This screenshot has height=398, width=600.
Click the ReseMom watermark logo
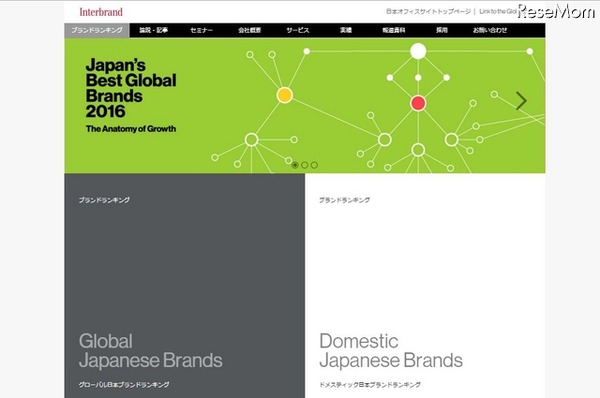tap(556, 12)
